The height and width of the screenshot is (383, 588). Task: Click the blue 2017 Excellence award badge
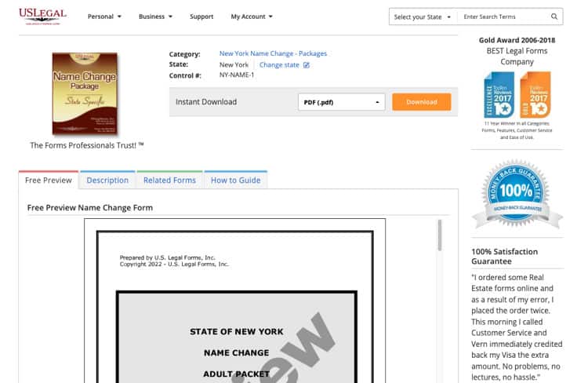[499, 95]
